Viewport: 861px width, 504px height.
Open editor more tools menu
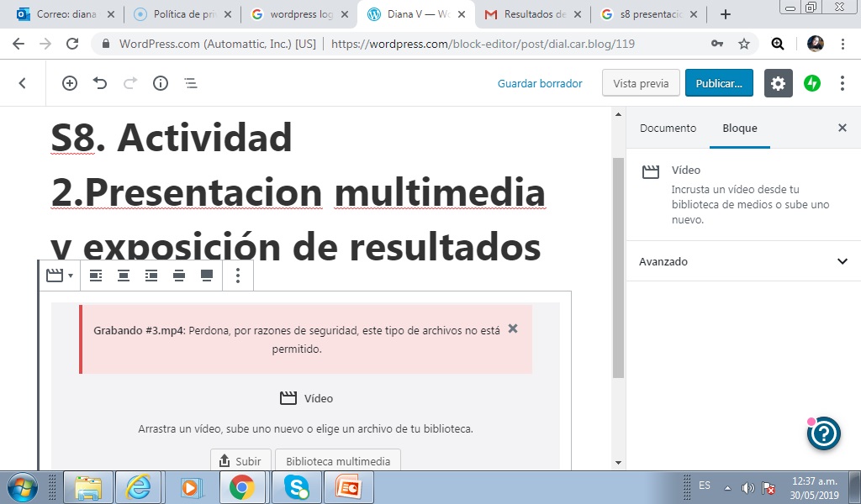point(842,83)
